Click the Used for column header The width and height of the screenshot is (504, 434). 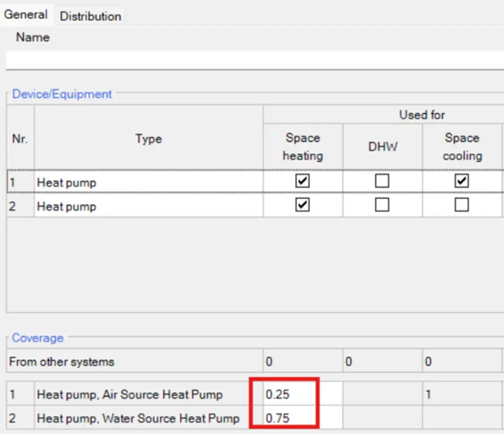(422, 115)
